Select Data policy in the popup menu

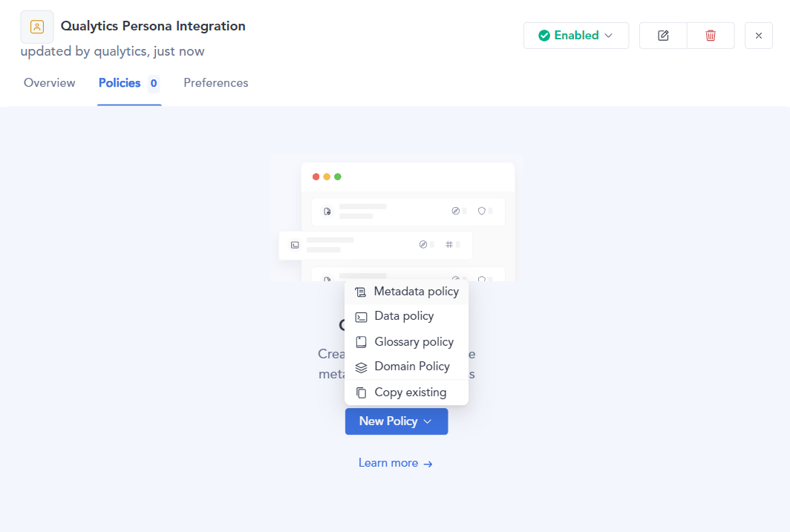[404, 316]
